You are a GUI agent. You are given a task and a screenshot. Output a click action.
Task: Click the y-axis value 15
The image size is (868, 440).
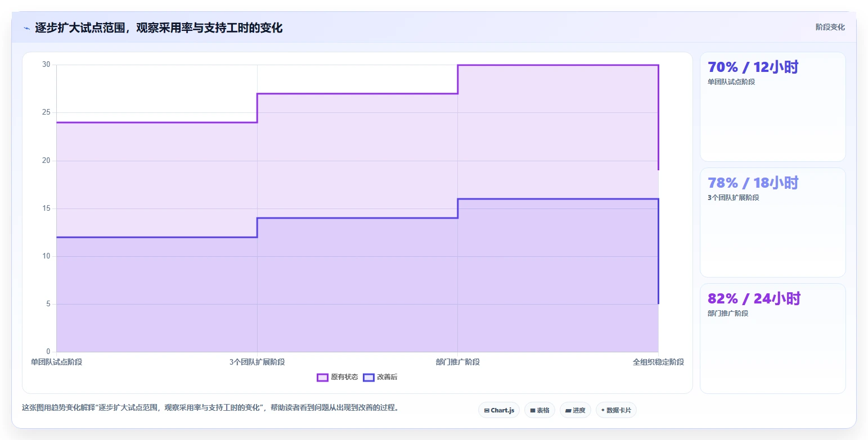[x=46, y=208]
